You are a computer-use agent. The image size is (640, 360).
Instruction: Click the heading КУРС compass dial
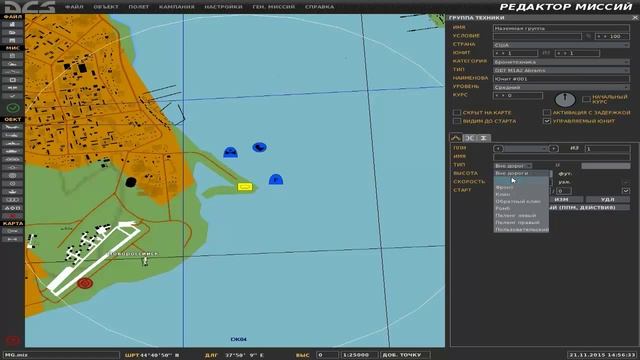pyautogui.click(x=565, y=99)
